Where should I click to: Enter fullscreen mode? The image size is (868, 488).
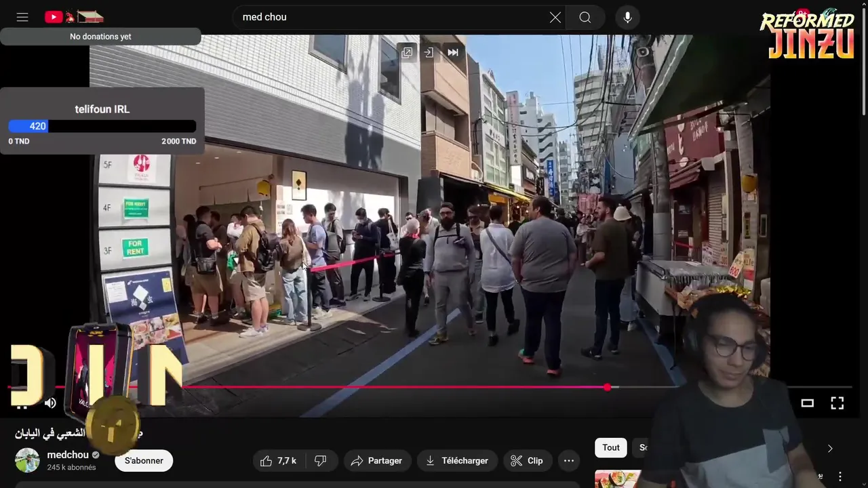pyautogui.click(x=837, y=403)
